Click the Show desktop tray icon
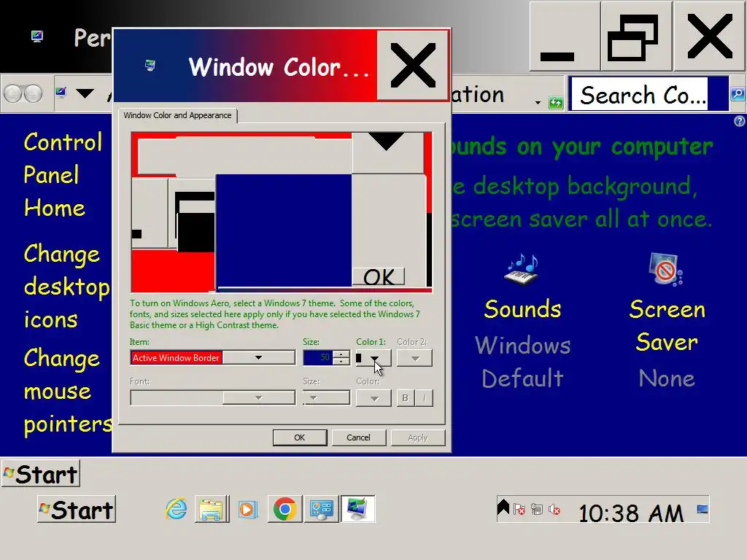Screen dimensions: 747x560 (703, 510)
